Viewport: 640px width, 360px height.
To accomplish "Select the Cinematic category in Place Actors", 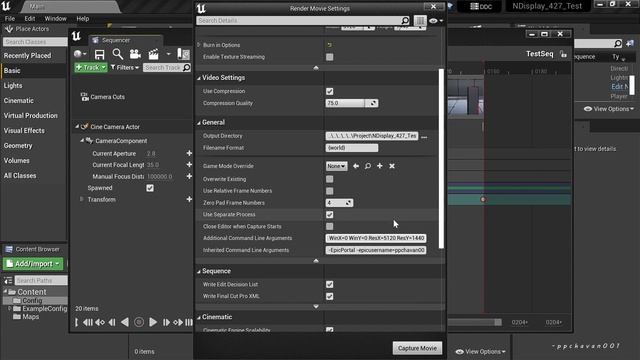I will (19, 100).
